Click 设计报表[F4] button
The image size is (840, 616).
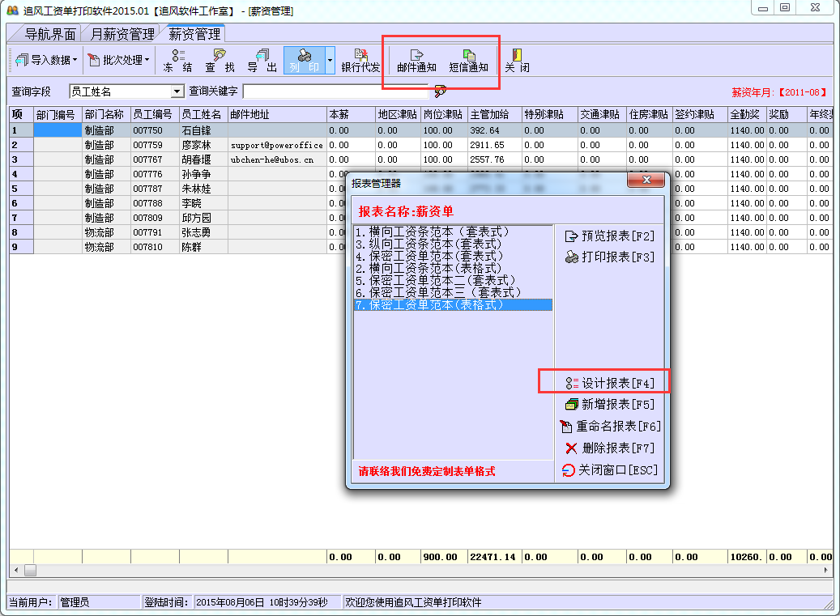tap(609, 383)
